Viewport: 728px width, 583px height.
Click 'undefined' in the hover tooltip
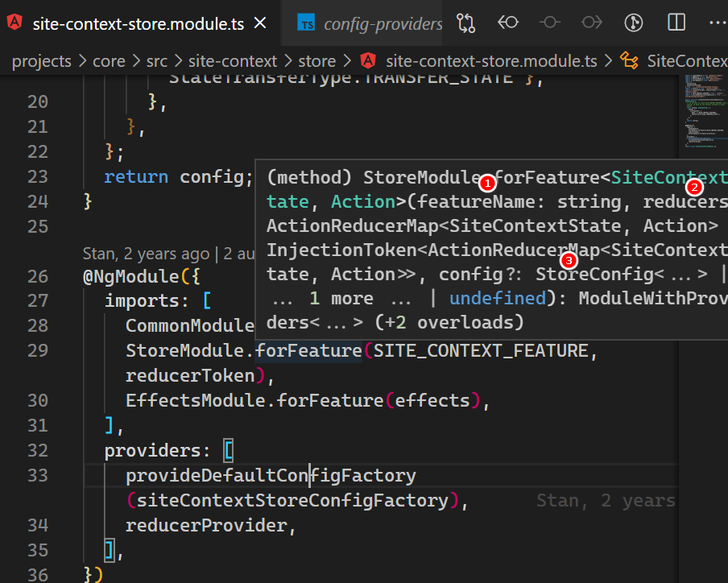(498, 298)
